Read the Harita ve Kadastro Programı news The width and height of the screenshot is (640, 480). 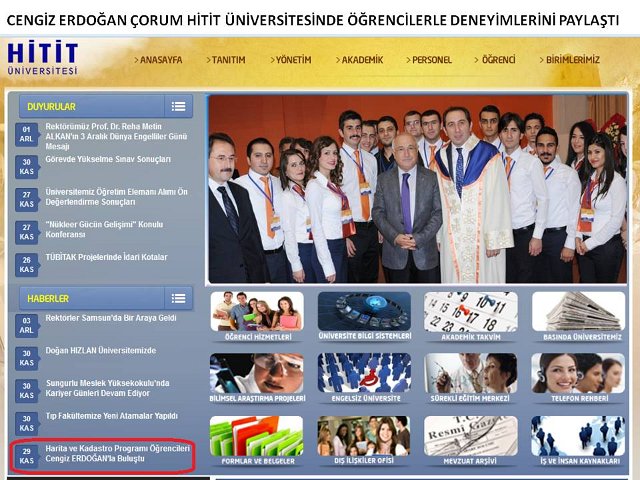coord(117,454)
